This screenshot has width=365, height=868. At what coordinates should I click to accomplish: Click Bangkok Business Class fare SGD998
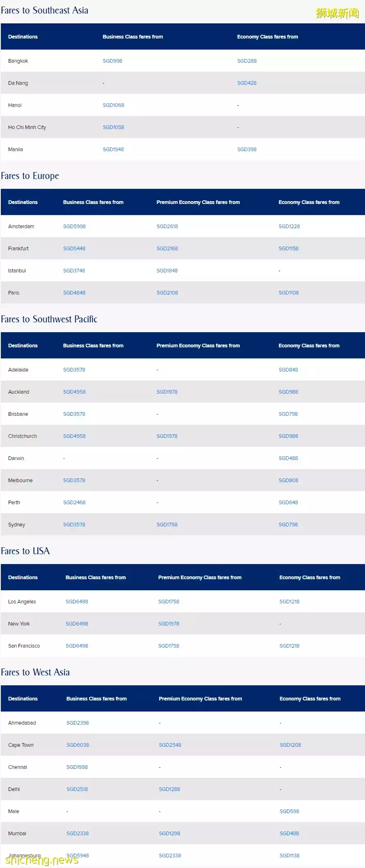point(112,61)
